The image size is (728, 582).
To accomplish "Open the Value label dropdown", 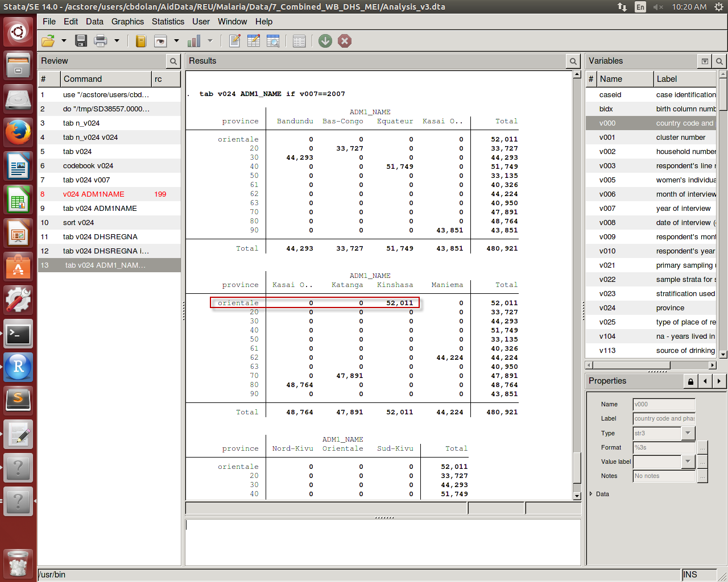I will (688, 462).
